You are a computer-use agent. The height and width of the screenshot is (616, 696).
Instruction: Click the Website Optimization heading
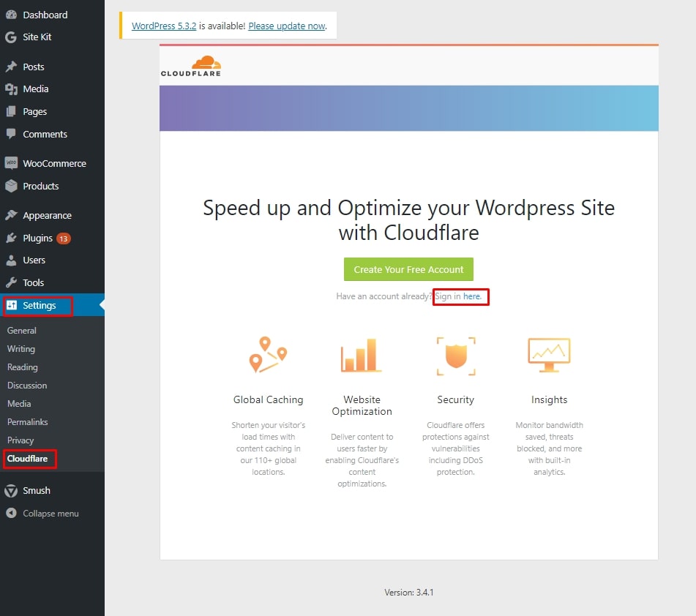pyautogui.click(x=362, y=405)
